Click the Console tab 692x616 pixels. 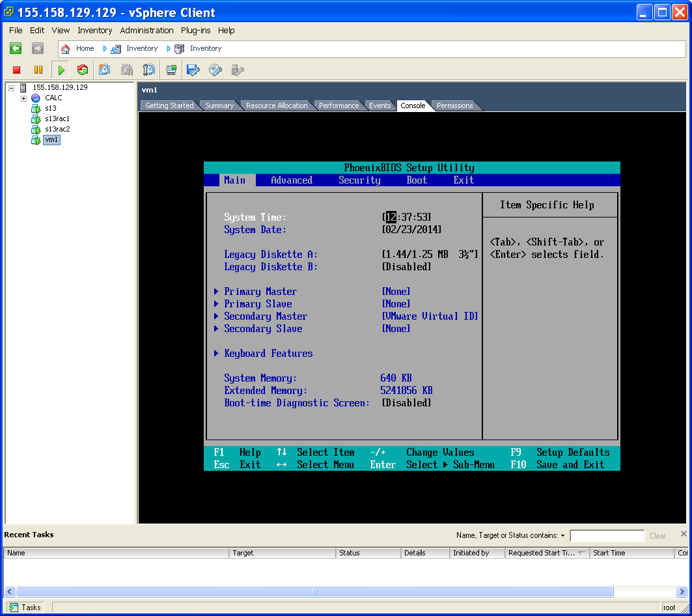click(413, 105)
